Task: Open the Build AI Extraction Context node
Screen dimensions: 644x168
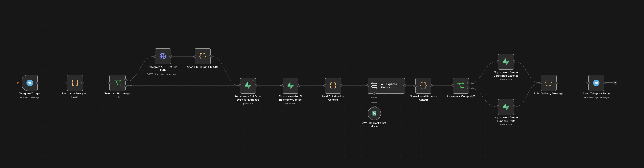Action: [333, 86]
